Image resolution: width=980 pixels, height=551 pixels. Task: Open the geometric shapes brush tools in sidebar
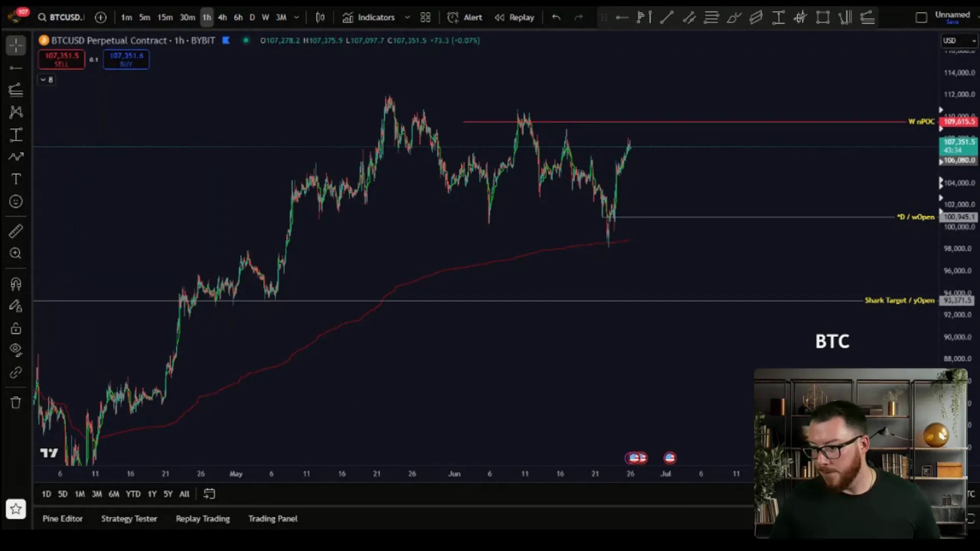pyautogui.click(x=16, y=157)
